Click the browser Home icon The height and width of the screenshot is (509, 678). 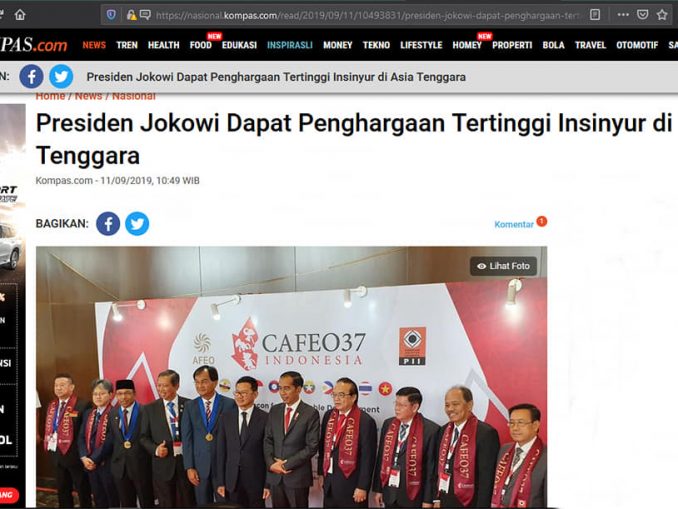(x=20, y=15)
